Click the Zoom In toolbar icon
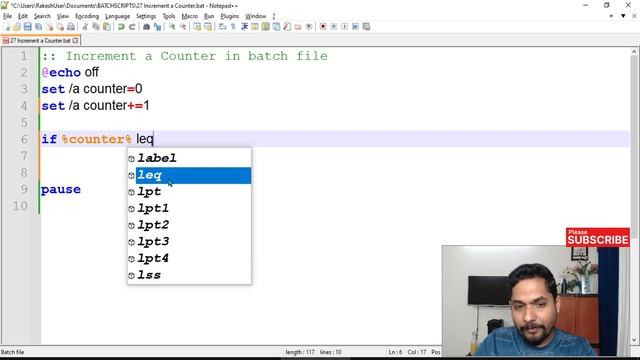The width and height of the screenshot is (640, 360). (x=172, y=27)
